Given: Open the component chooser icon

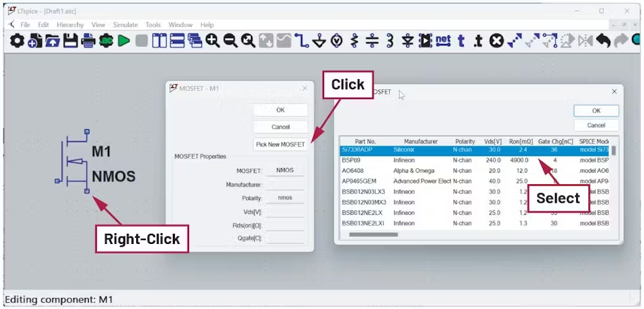Looking at the screenshot, I should [x=426, y=41].
